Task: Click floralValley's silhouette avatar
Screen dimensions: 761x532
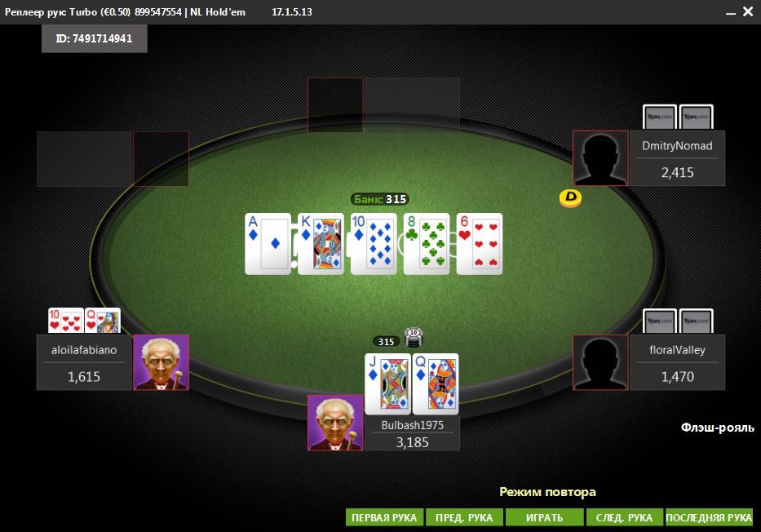Action: coord(601,362)
